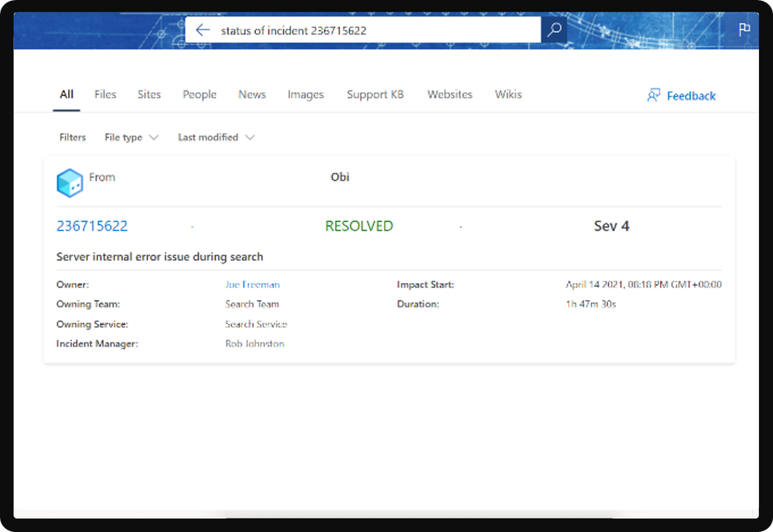The width and height of the screenshot is (773, 532).
Task: Select the All tab
Action: coord(67,94)
